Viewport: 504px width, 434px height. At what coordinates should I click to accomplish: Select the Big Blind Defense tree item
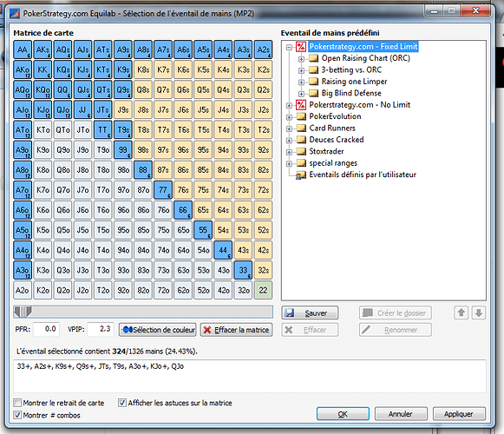tap(351, 93)
